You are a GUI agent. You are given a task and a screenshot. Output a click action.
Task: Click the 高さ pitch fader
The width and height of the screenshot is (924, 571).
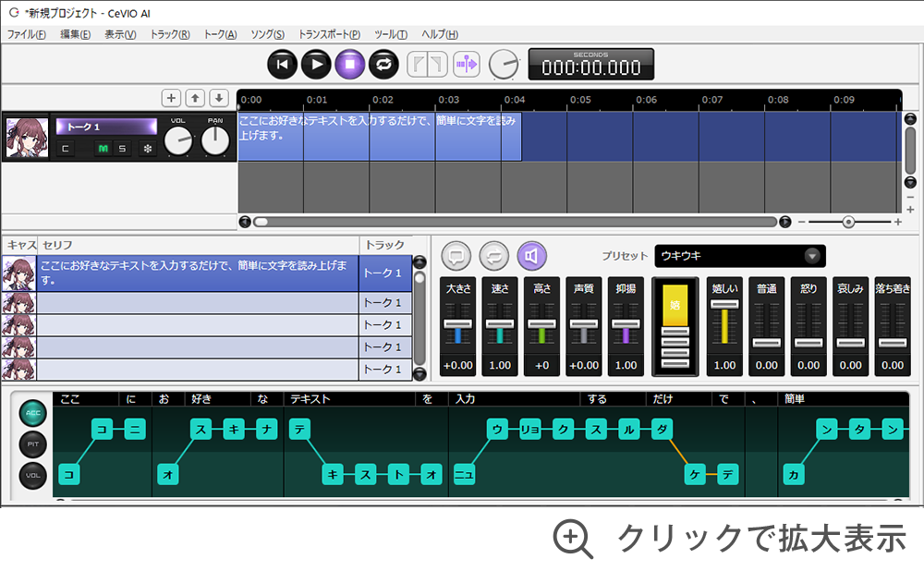pos(541,323)
